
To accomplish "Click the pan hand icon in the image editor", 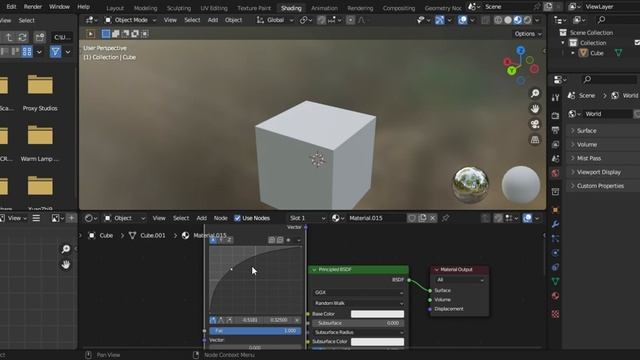I will click(65, 264).
